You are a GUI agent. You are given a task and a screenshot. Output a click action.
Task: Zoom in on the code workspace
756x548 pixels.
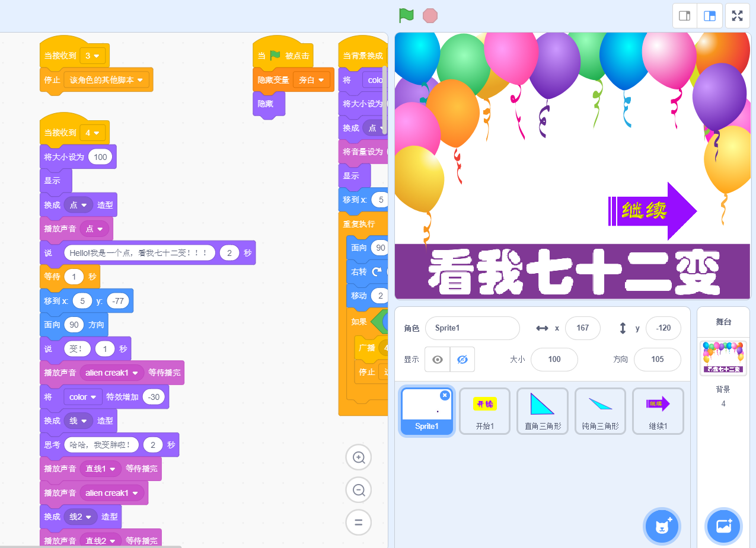coord(359,457)
